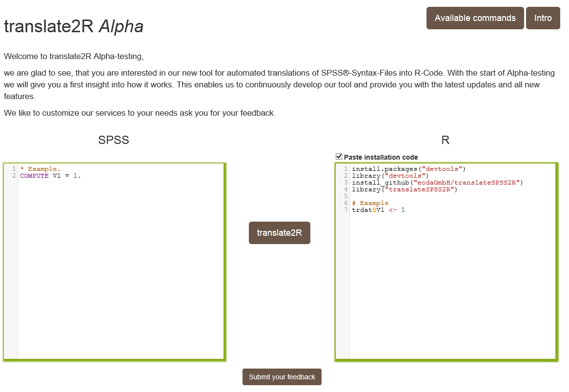
Task: Click the Paste installation code label
Action: (x=381, y=157)
